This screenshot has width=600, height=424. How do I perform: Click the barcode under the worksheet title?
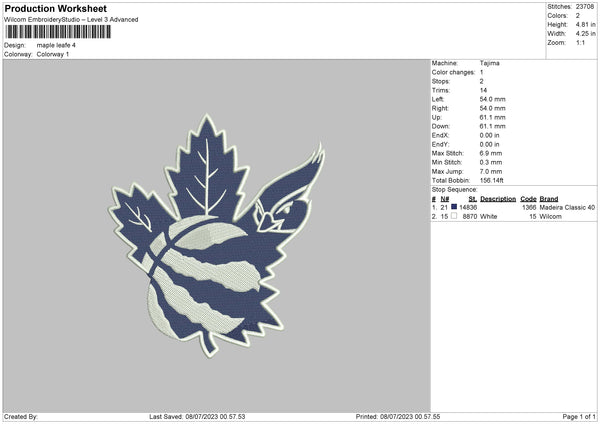[58, 32]
